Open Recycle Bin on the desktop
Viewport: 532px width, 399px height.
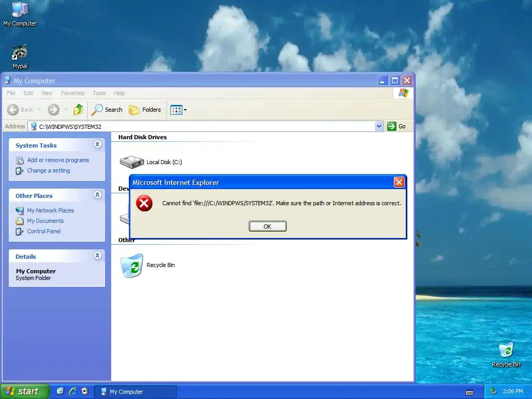pyautogui.click(x=506, y=354)
